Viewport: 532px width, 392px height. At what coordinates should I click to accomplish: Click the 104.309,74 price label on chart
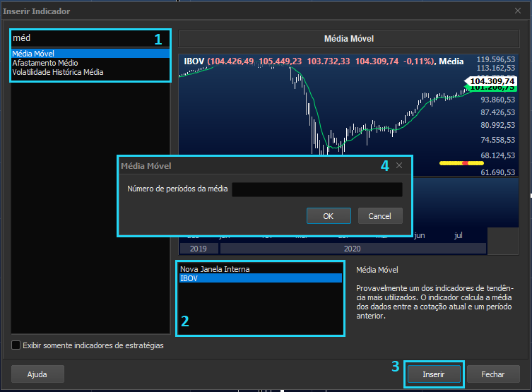click(x=492, y=81)
